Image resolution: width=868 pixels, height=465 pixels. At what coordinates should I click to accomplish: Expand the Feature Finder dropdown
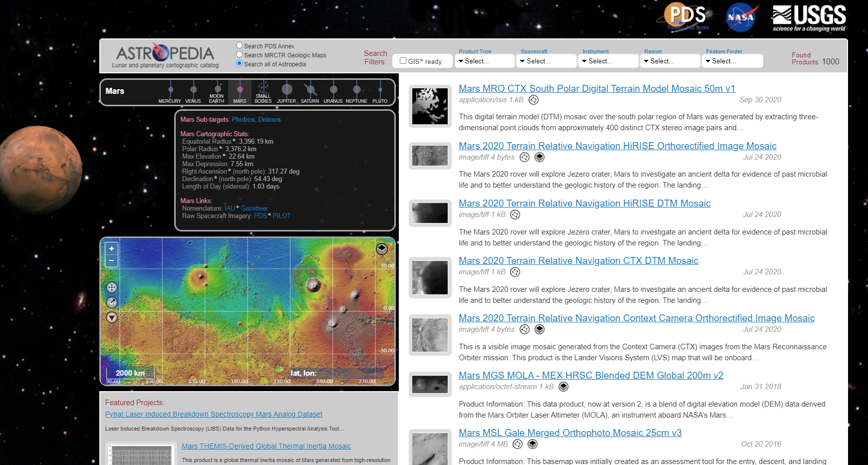click(x=732, y=61)
